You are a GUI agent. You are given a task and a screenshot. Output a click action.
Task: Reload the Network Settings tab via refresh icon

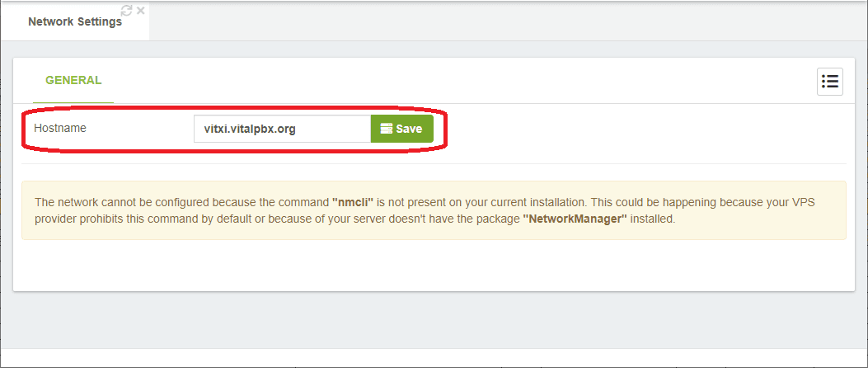click(127, 11)
